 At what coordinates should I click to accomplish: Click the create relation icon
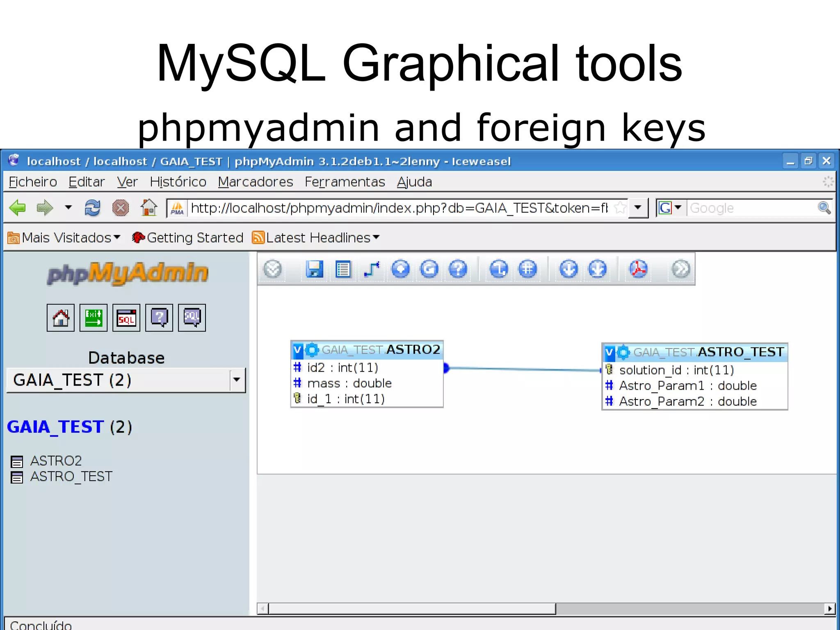click(x=372, y=269)
